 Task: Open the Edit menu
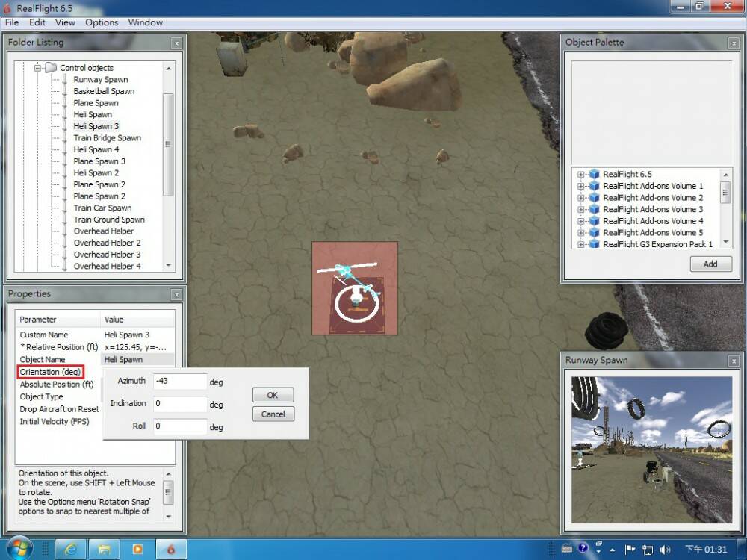pyautogui.click(x=37, y=22)
